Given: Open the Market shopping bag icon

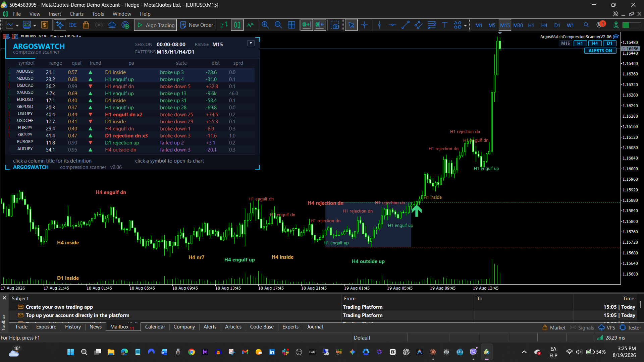Looking at the screenshot, I should 86,25.
